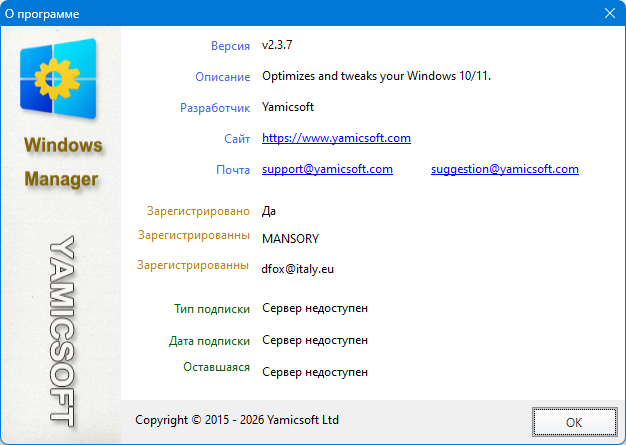Click the developer name Yamicsoft
Viewport: 626px width, 445px height.
(288, 107)
